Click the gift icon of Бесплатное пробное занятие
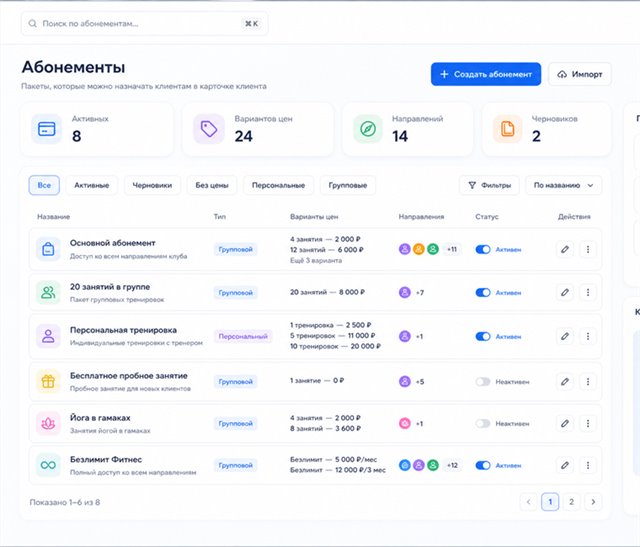The height and width of the screenshot is (547, 640). (x=48, y=381)
